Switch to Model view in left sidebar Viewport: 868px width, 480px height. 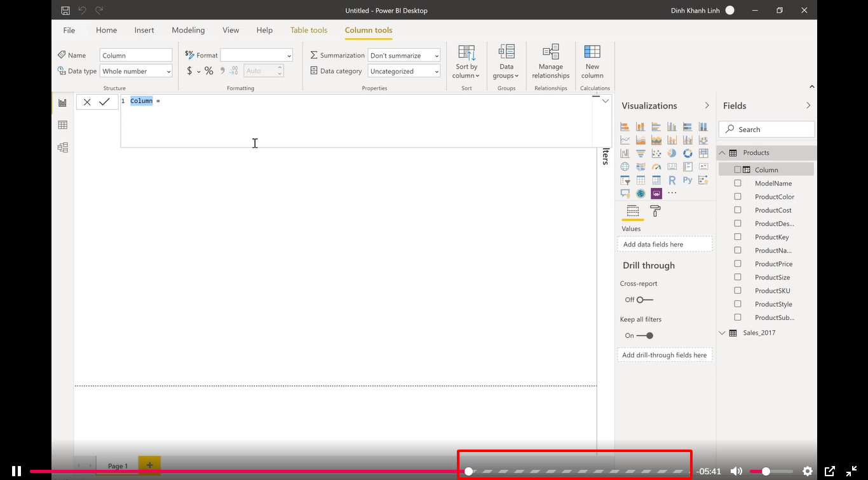pos(62,147)
